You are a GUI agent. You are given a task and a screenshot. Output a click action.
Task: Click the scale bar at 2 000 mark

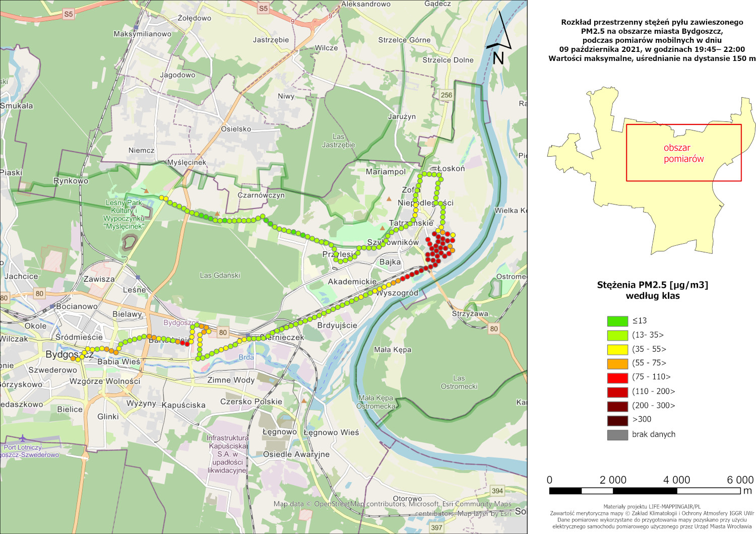tap(613, 490)
